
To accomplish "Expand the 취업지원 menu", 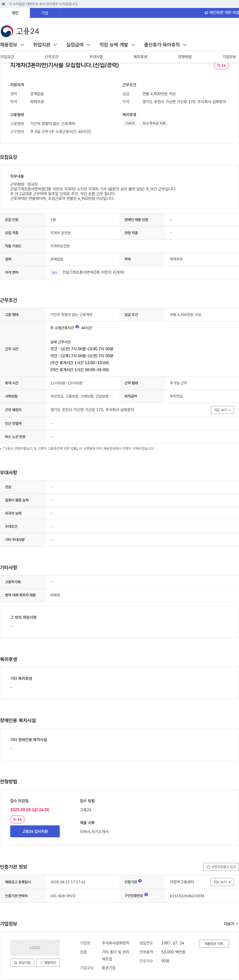I will point(45,45).
